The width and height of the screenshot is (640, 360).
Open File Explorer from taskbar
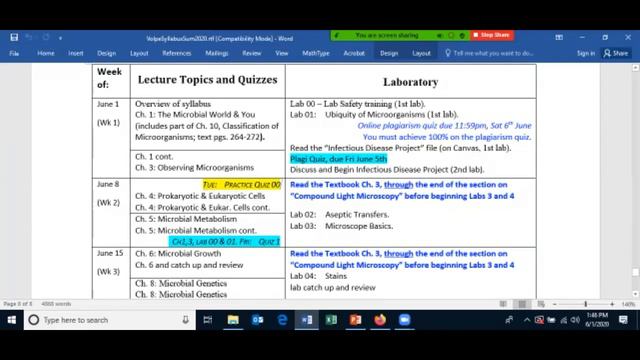click(233, 320)
